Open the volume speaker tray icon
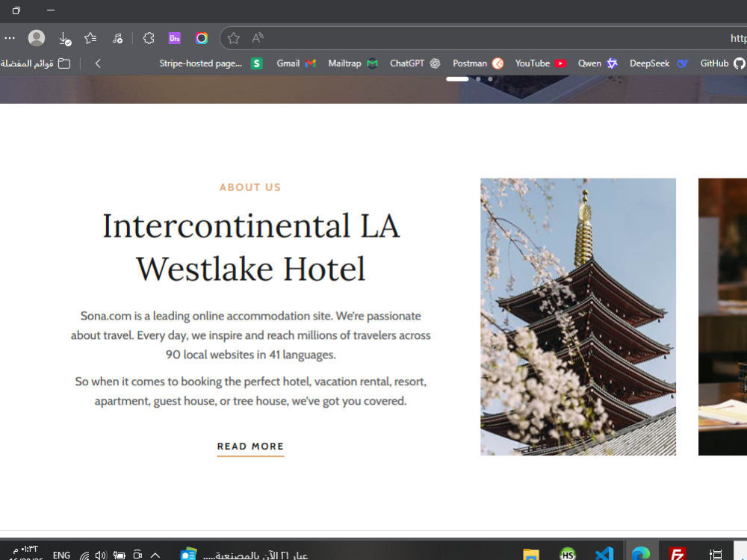747x560 pixels. pos(101,556)
